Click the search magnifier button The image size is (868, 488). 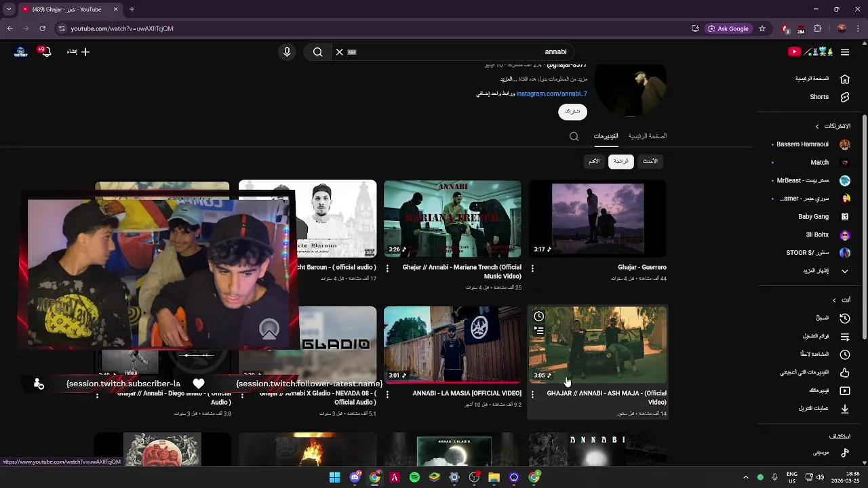[x=317, y=52]
